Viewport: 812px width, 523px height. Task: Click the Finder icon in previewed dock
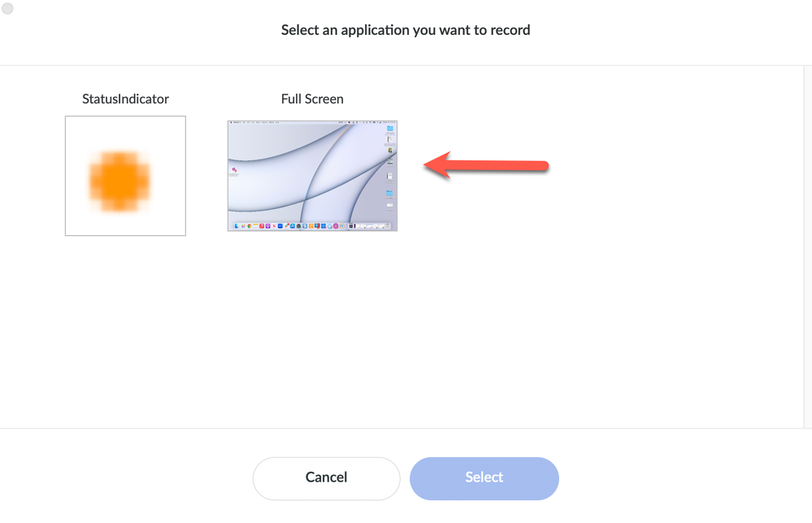pos(237,226)
